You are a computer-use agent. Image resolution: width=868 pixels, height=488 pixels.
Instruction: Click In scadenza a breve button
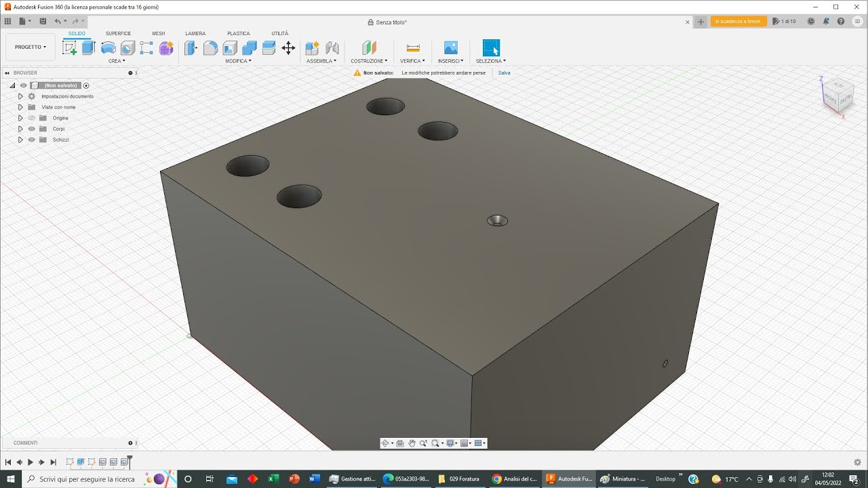pyautogui.click(x=738, y=22)
